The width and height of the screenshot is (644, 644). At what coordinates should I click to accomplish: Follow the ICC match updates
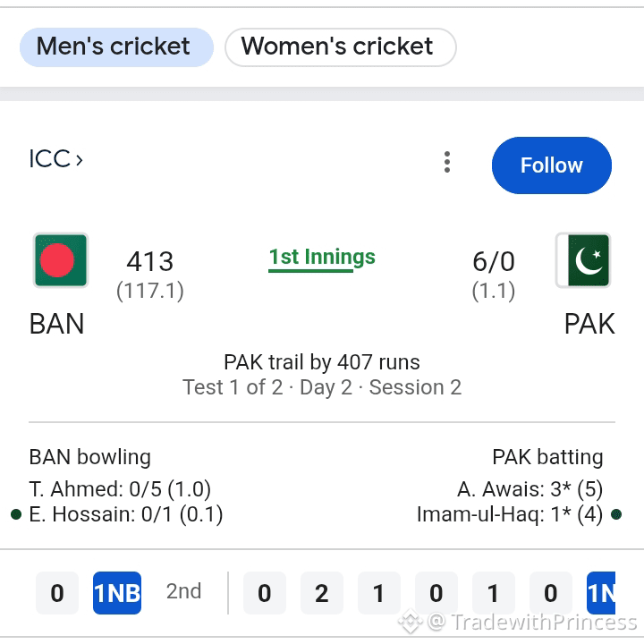552,165
